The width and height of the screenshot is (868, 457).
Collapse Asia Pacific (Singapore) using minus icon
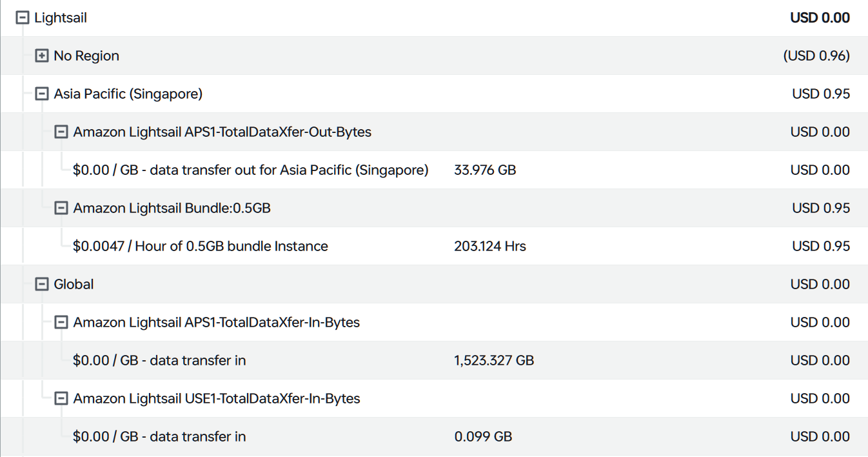point(42,94)
